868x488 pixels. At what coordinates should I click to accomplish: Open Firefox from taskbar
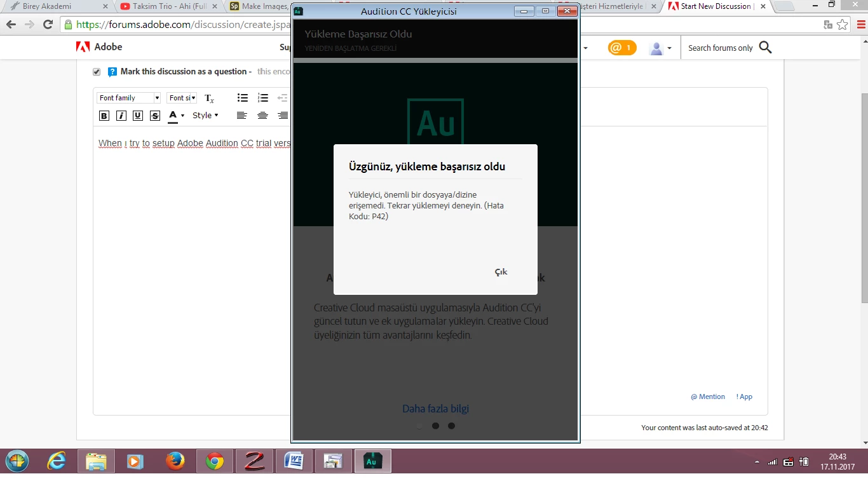pos(175,461)
